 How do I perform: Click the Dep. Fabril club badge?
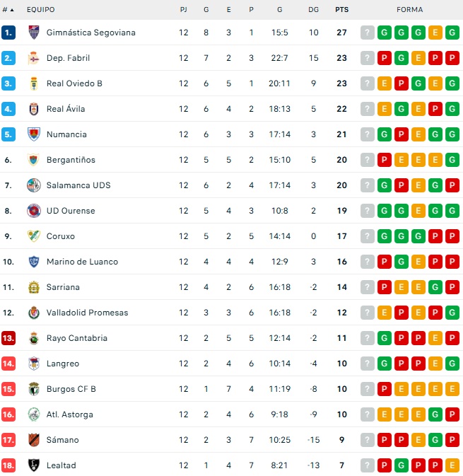[33, 58]
